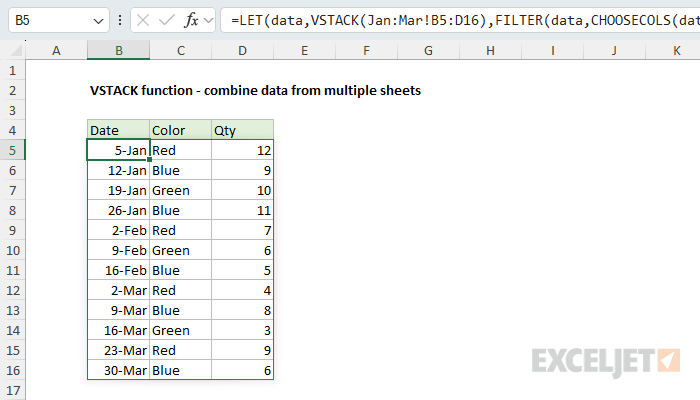The height and width of the screenshot is (400, 700).
Task: Expand the dropdown next to fx
Action: coord(208,20)
